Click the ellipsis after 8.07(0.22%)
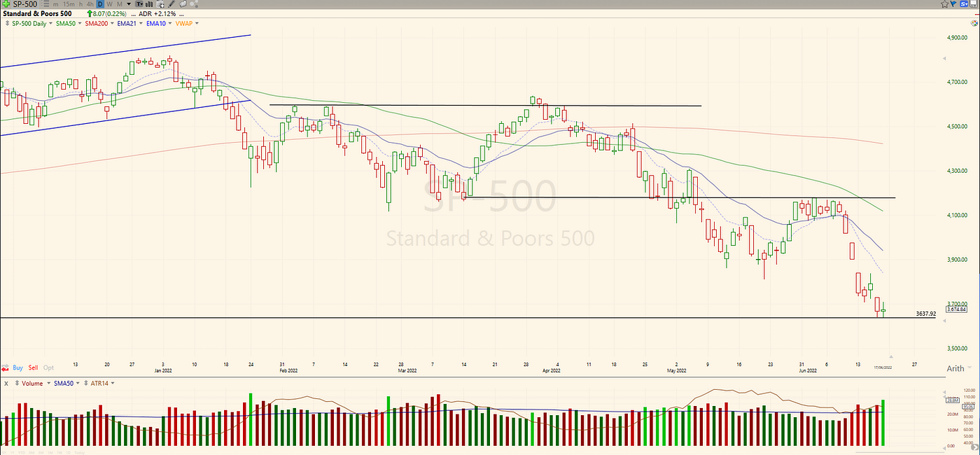Image resolution: width=980 pixels, height=455 pixels. click(134, 14)
